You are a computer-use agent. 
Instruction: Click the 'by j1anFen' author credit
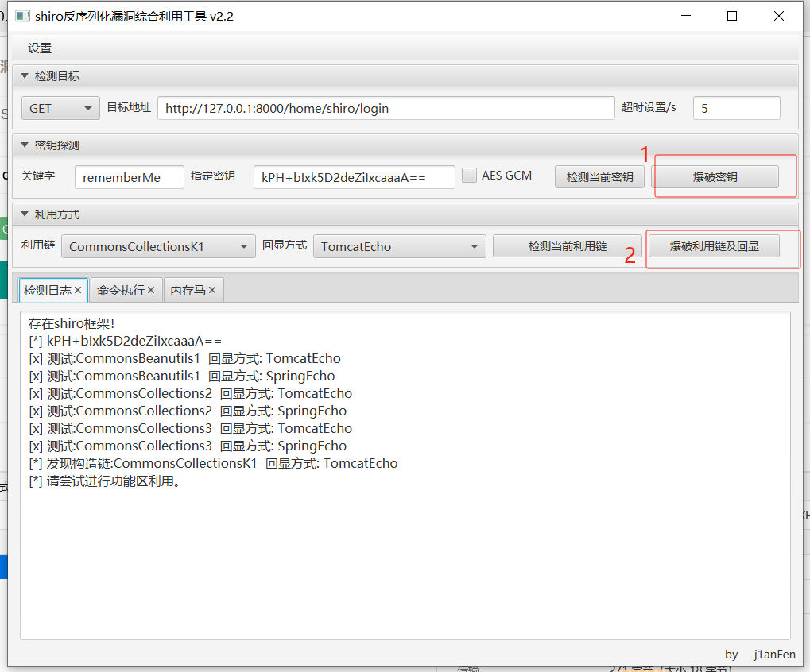(760, 655)
